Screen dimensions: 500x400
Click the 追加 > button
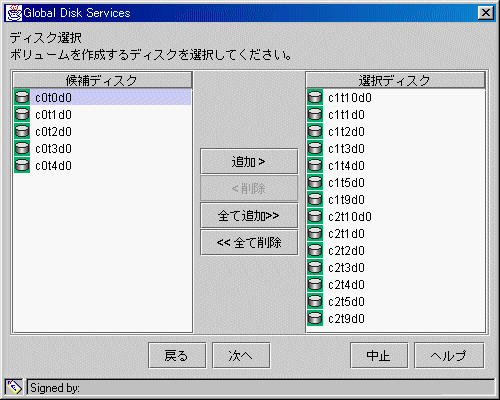pyautogui.click(x=249, y=162)
